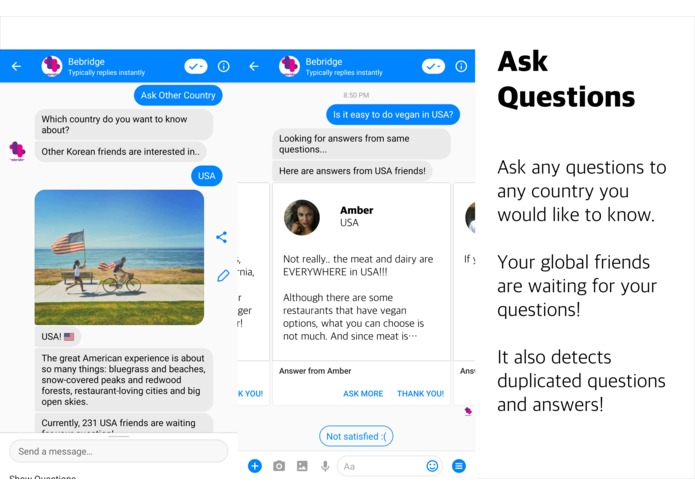Open Bebridge profile avatar in right chat header

(x=289, y=66)
